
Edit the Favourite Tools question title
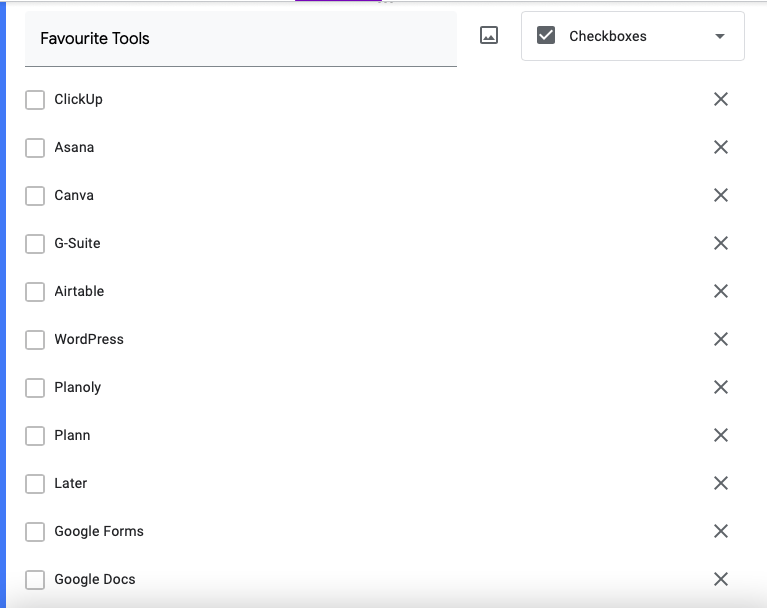[x=241, y=39]
